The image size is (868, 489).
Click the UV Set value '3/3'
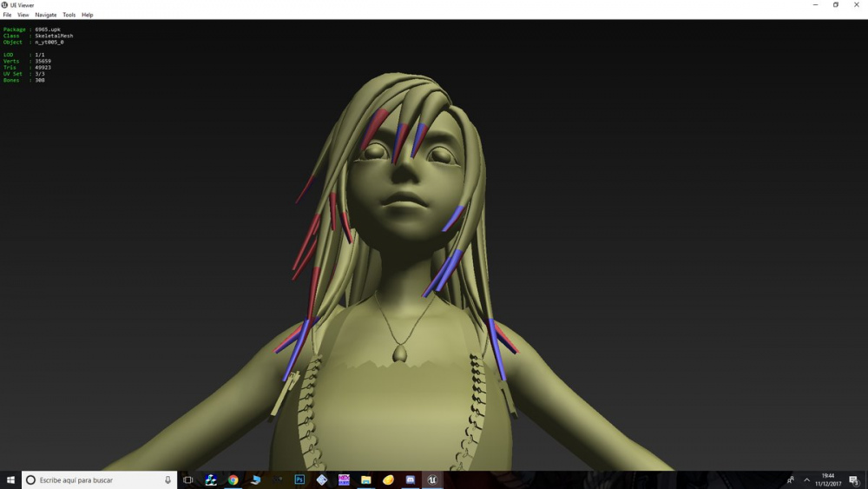[40, 74]
